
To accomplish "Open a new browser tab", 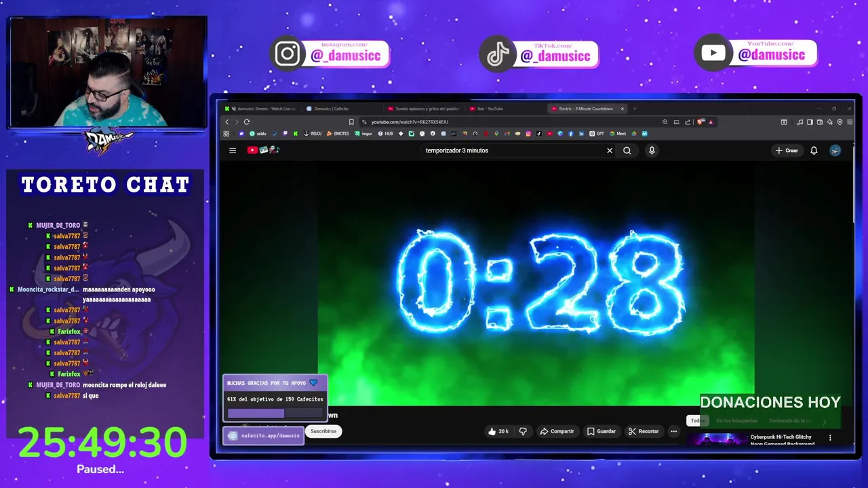I will click(635, 108).
